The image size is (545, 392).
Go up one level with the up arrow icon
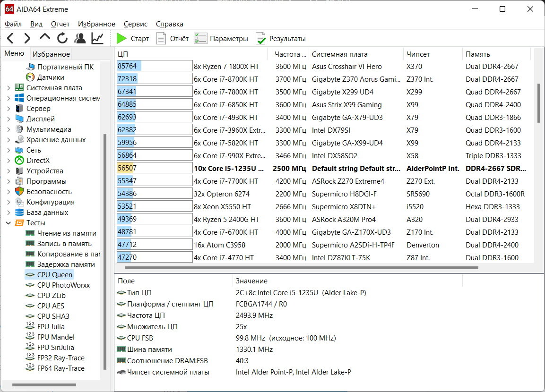[x=45, y=37]
